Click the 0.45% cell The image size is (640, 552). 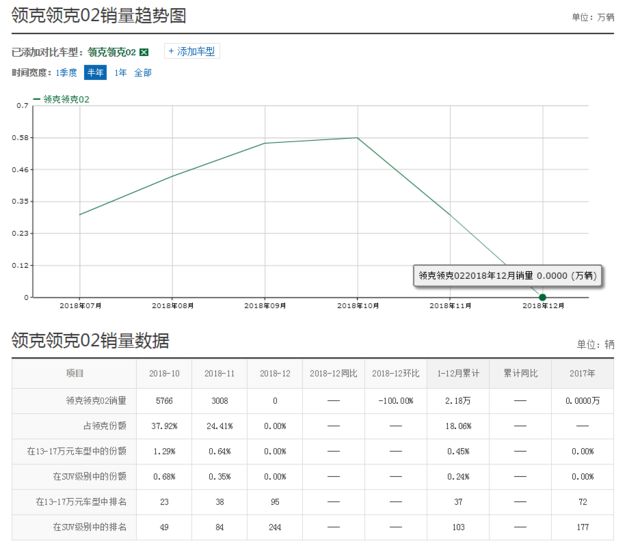click(x=458, y=452)
